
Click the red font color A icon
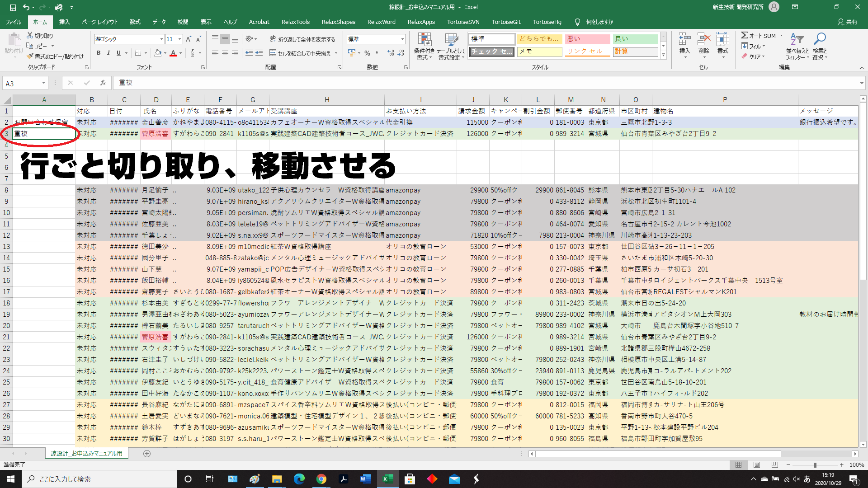point(173,53)
